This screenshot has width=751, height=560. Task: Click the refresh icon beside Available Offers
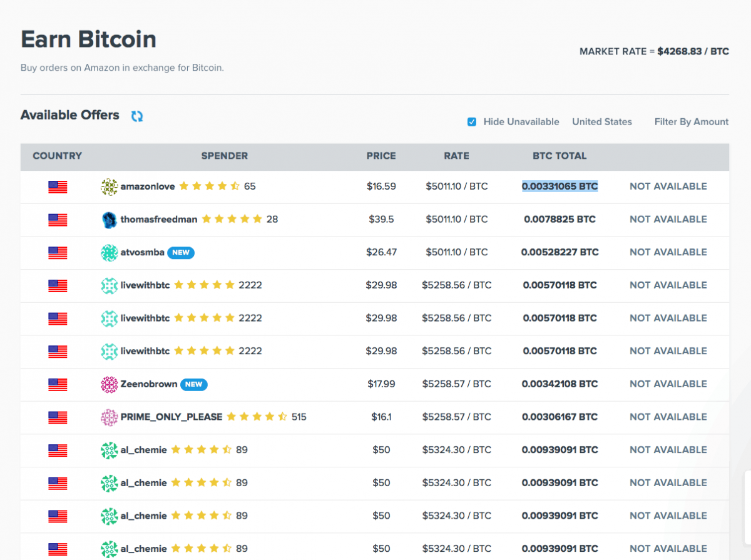[x=137, y=116]
